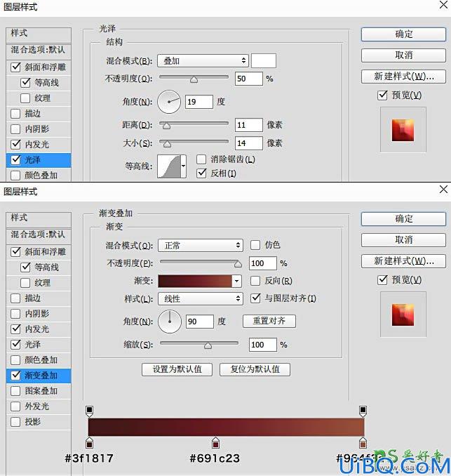
Task: Open the white color swatch beside 叠加 blend mode
Action: [264, 60]
